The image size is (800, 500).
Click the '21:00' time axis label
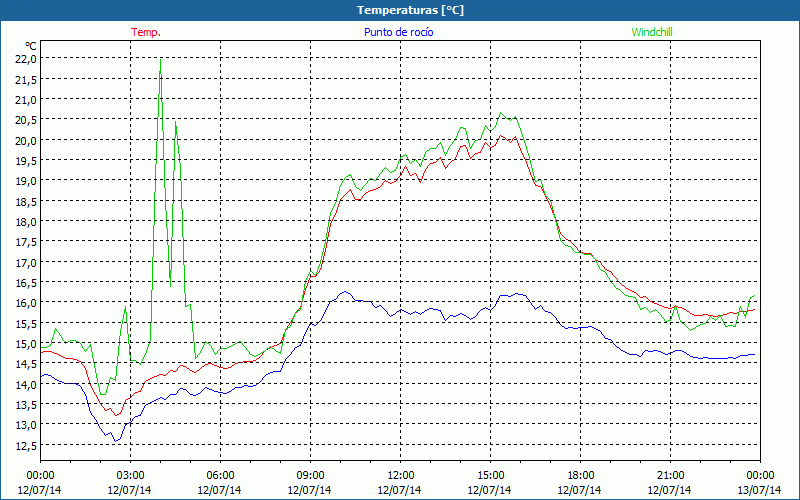(670, 476)
